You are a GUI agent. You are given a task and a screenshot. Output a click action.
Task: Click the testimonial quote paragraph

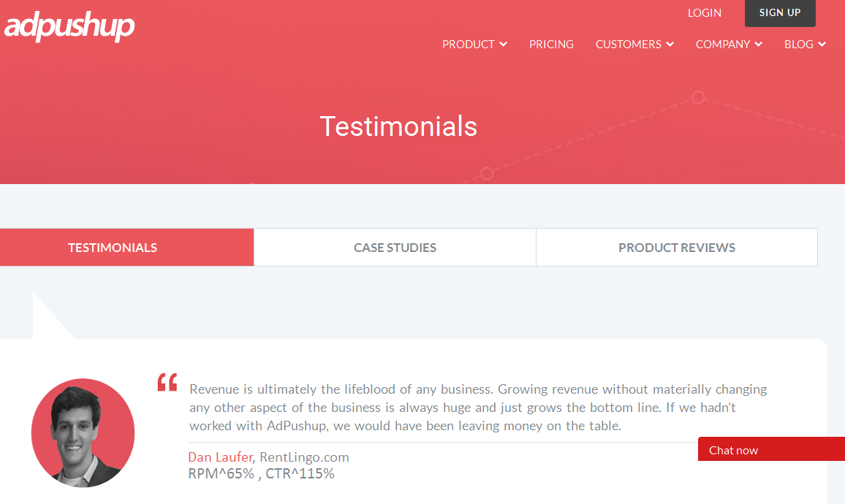pos(478,408)
